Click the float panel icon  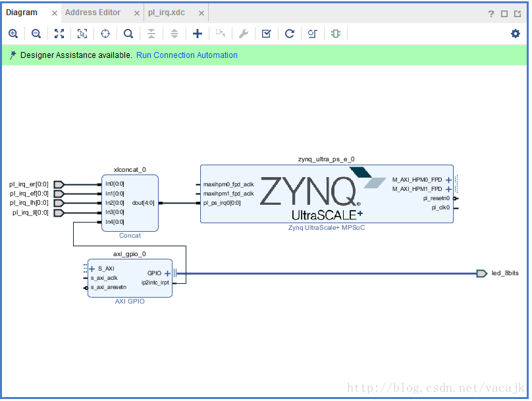pos(518,14)
